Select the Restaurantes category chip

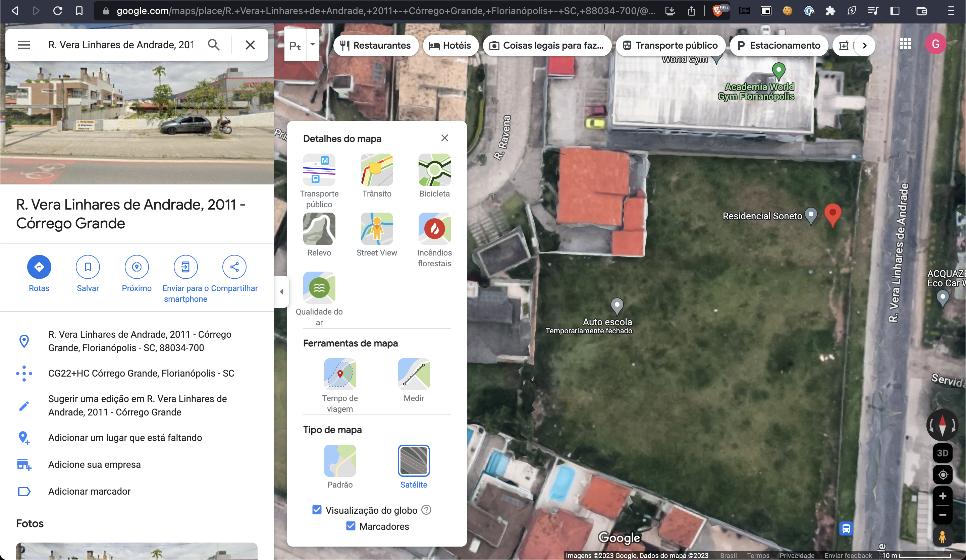[376, 46]
